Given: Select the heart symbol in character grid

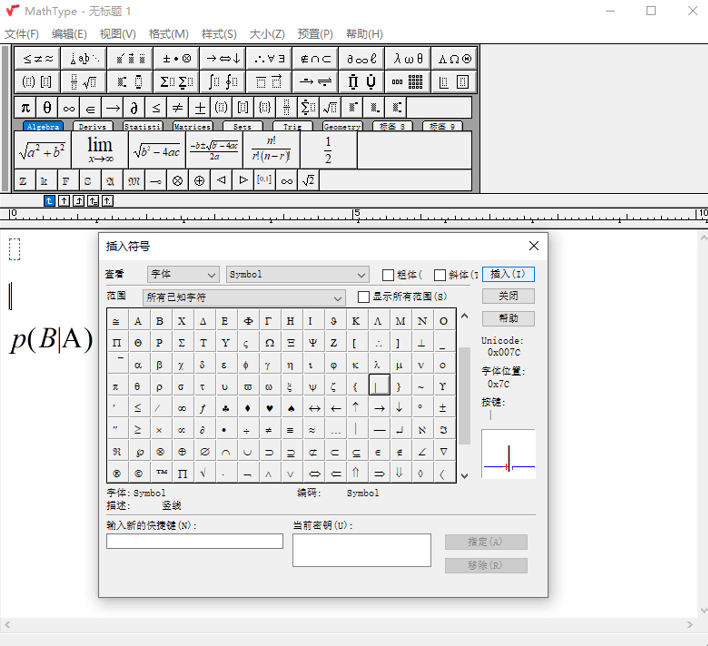Looking at the screenshot, I should tap(269, 408).
